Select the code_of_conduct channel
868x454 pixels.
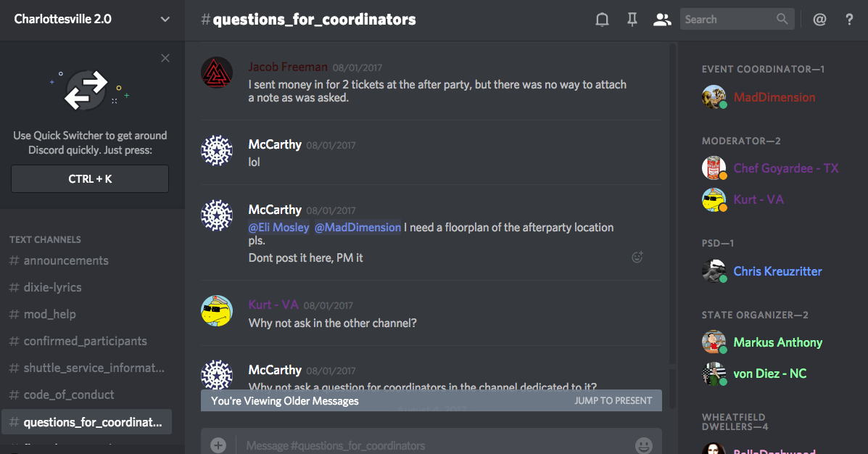[69, 395]
